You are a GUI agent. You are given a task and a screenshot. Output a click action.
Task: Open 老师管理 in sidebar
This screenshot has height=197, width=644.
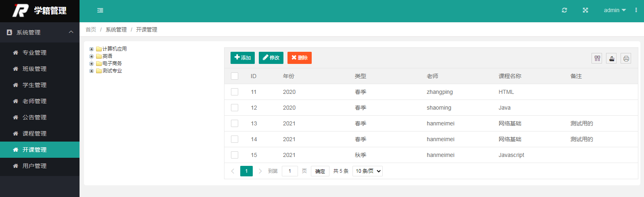[40, 101]
